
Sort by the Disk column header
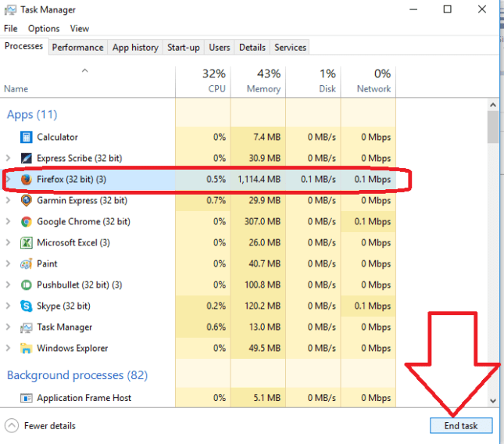313,81
